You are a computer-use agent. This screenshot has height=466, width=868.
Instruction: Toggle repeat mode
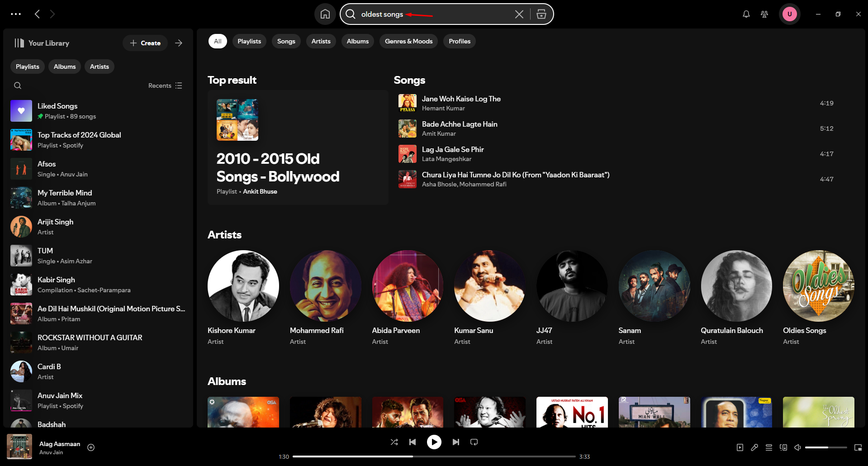[474, 442]
